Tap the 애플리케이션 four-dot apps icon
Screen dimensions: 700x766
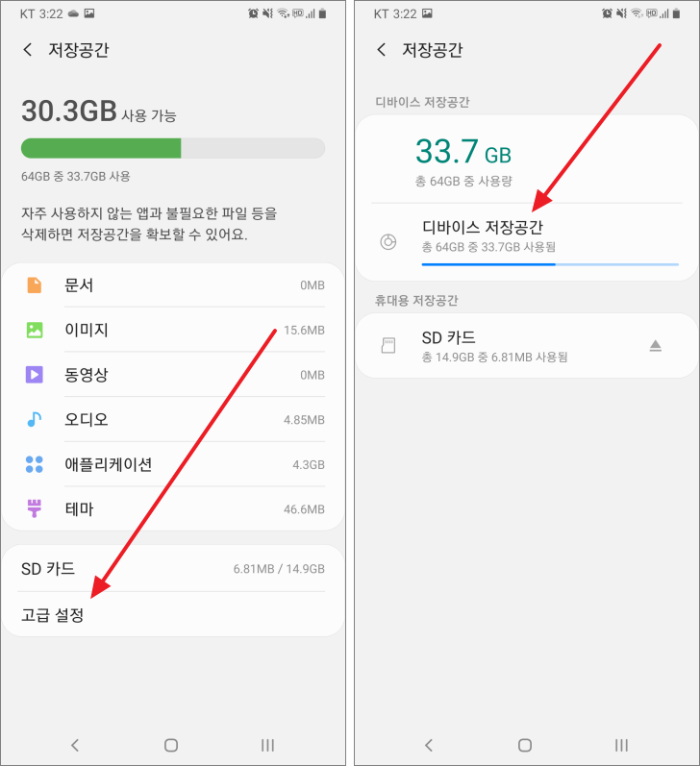pos(35,464)
